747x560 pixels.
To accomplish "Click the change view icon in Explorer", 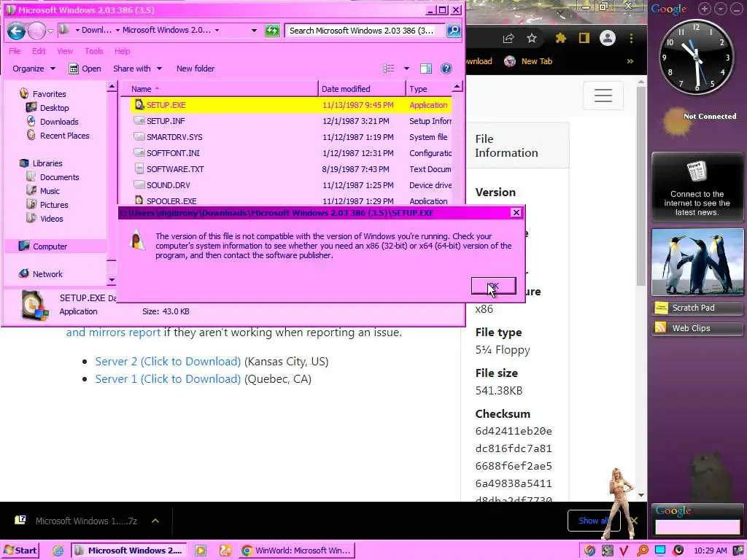I will [389, 69].
